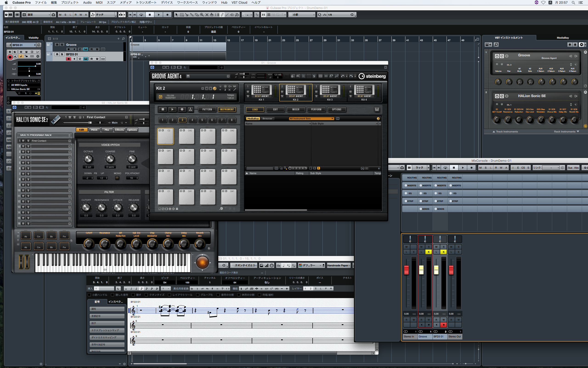Toggle keyboard icon in Groove Agent
Viewport: 588px width, 368px height.
[x=377, y=109]
